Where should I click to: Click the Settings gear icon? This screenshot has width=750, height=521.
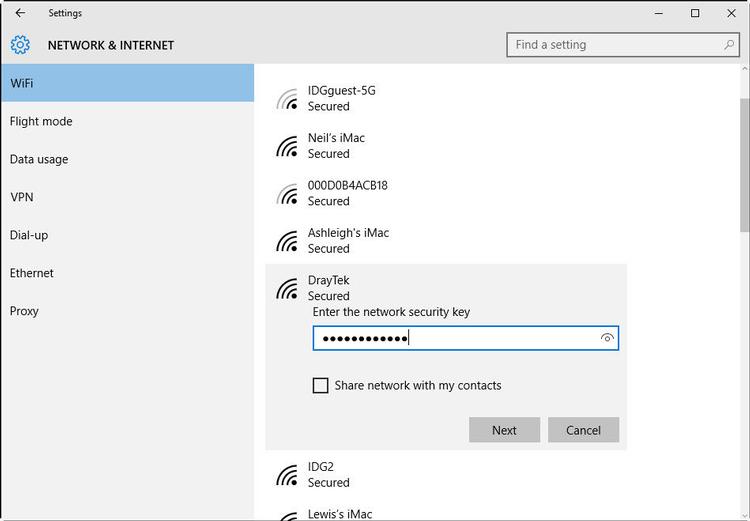pyautogui.click(x=20, y=45)
